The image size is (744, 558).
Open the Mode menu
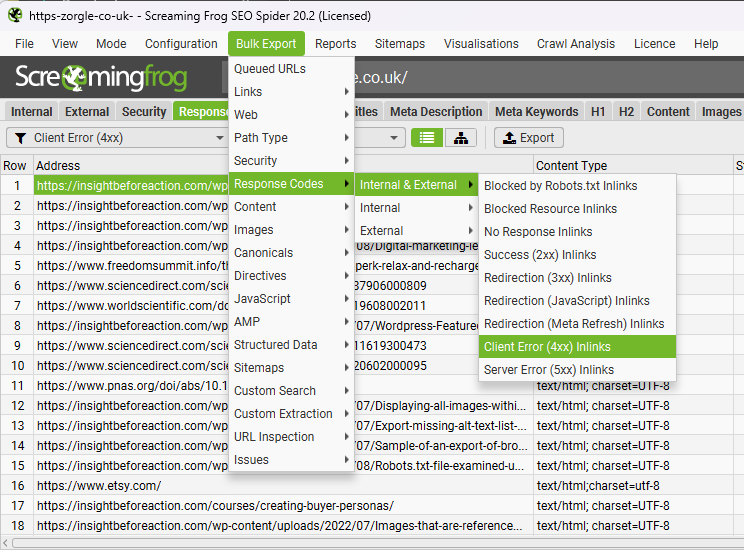[x=111, y=44]
